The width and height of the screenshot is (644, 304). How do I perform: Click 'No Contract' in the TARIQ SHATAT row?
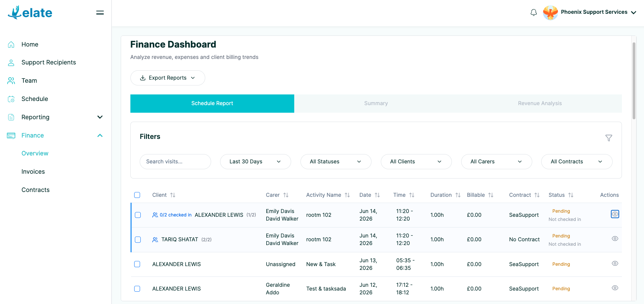(x=524, y=240)
